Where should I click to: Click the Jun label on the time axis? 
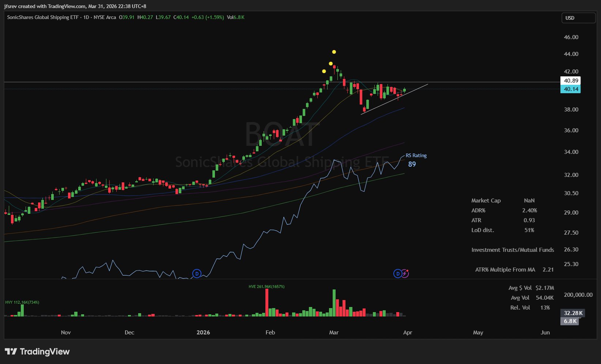(545, 332)
